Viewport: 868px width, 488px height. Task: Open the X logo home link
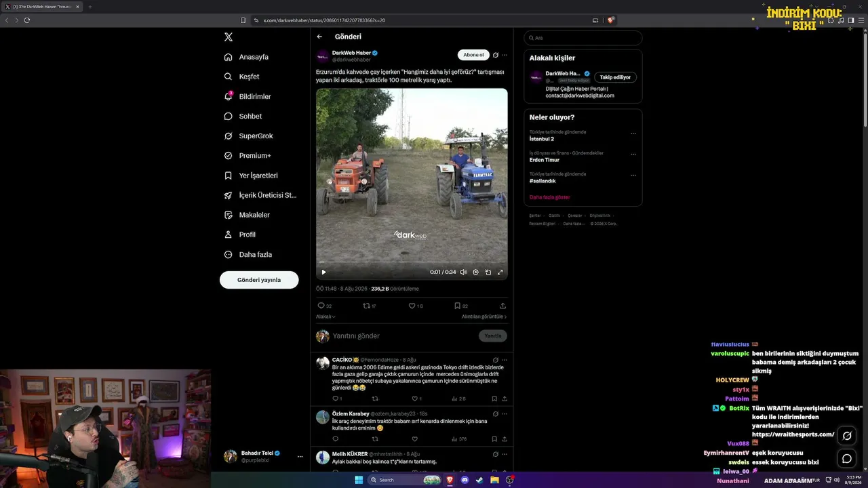pos(229,37)
